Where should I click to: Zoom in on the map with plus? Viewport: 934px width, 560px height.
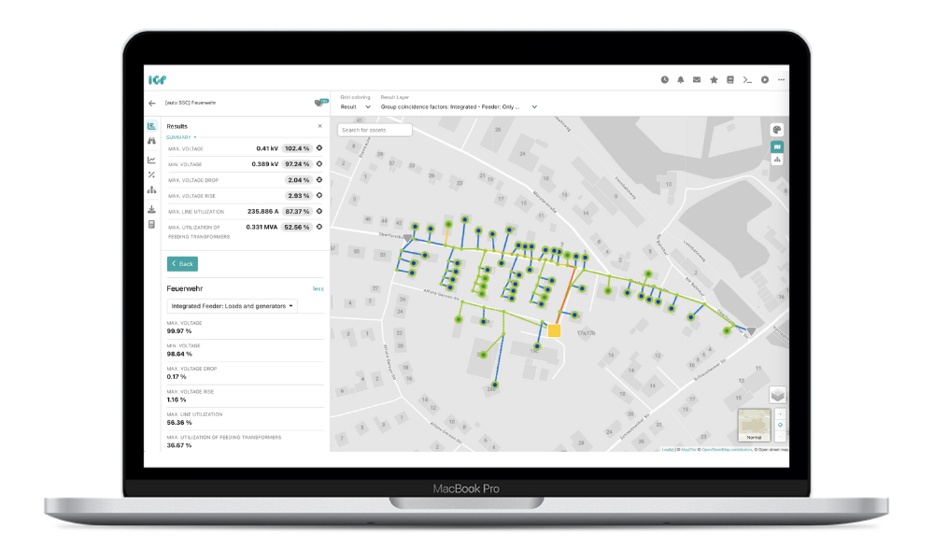pos(780,413)
